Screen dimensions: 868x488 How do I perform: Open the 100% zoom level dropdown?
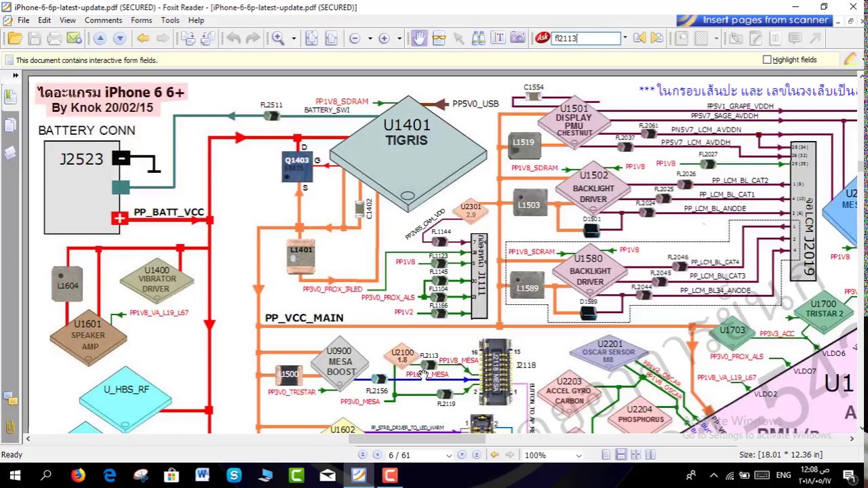click(578, 455)
